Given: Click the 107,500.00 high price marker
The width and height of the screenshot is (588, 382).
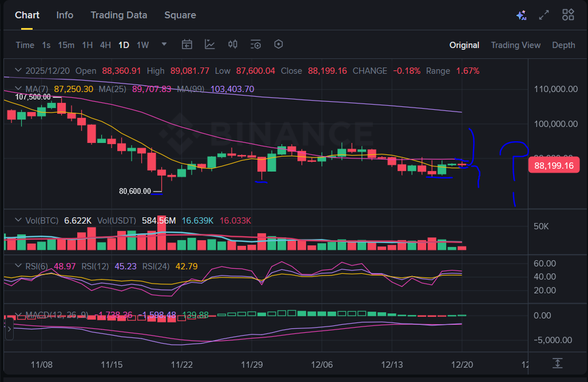Looking at the screenshot, I should coord(33,97).
